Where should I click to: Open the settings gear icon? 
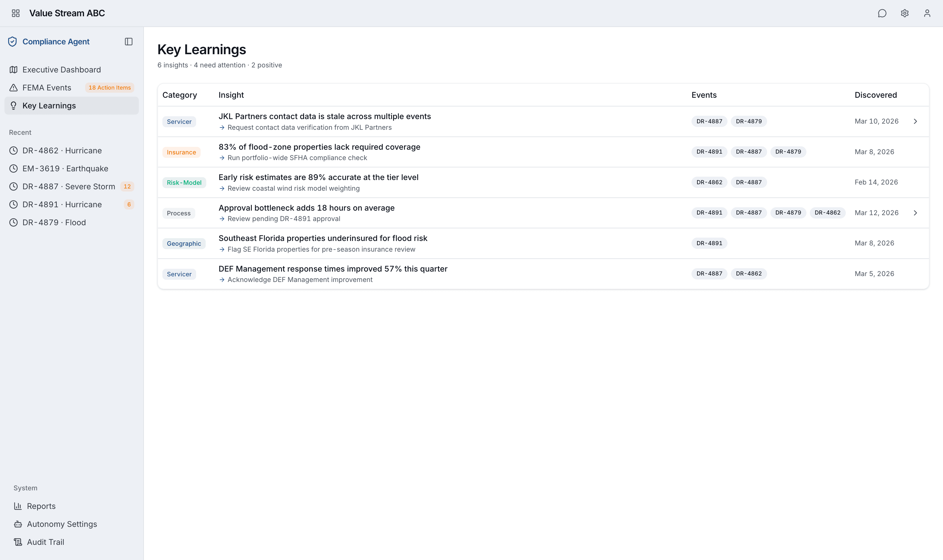pos(905,13)
